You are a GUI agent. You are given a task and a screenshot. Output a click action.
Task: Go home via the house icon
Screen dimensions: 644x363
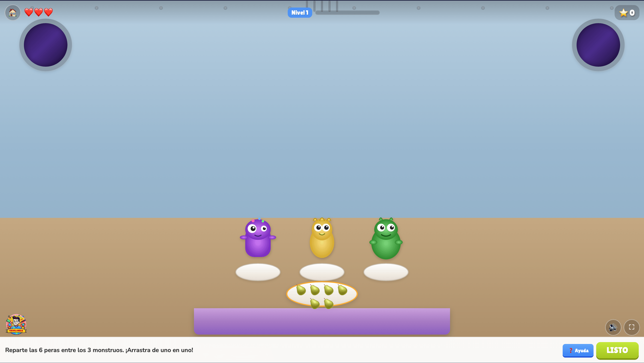(13, 12)
